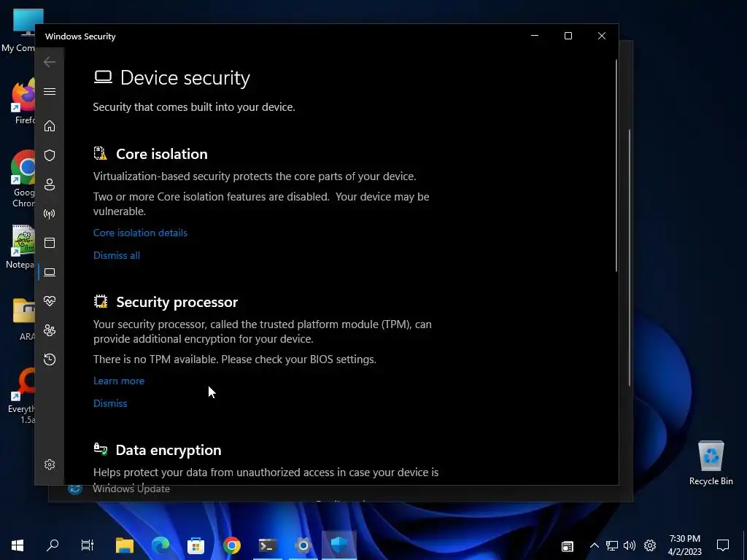Open volume control in system tray

(630, 545)
